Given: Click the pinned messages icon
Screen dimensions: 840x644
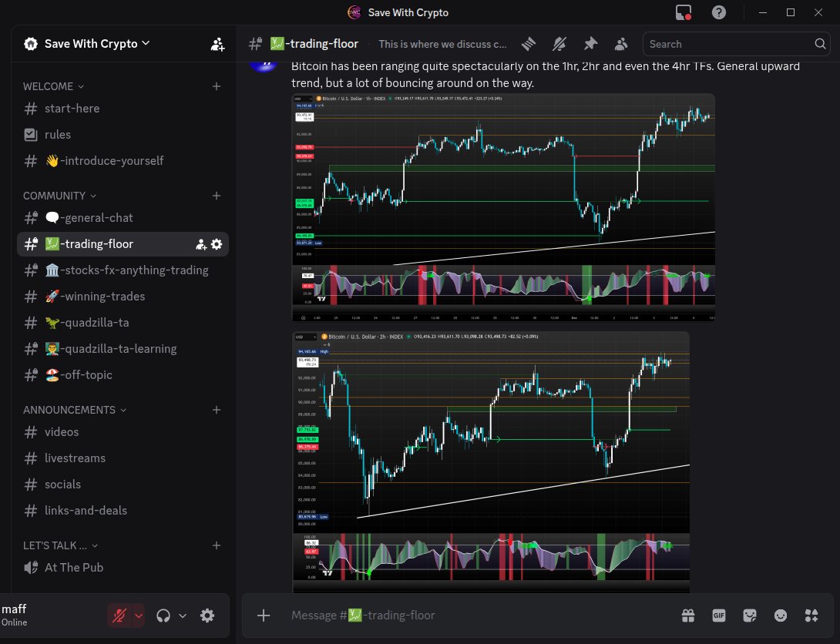Looking at the screenshot, I should click(x=590, y=44).
